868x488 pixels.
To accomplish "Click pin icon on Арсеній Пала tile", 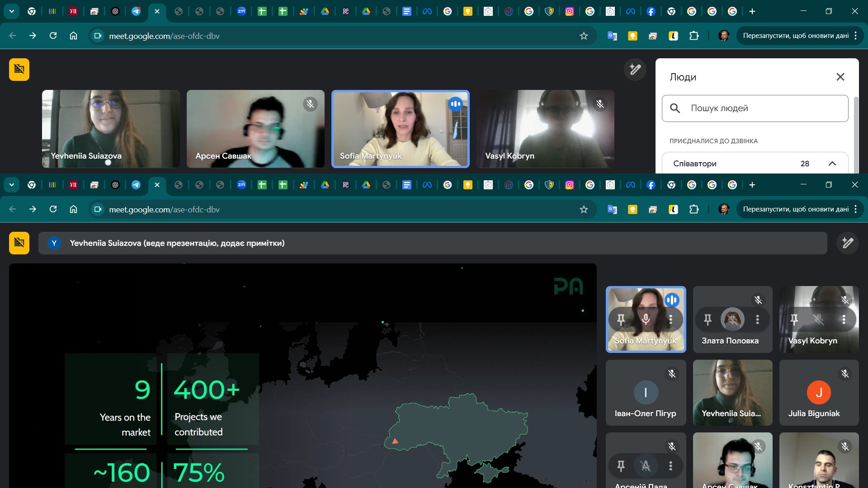I will click(x=621, y=465).
